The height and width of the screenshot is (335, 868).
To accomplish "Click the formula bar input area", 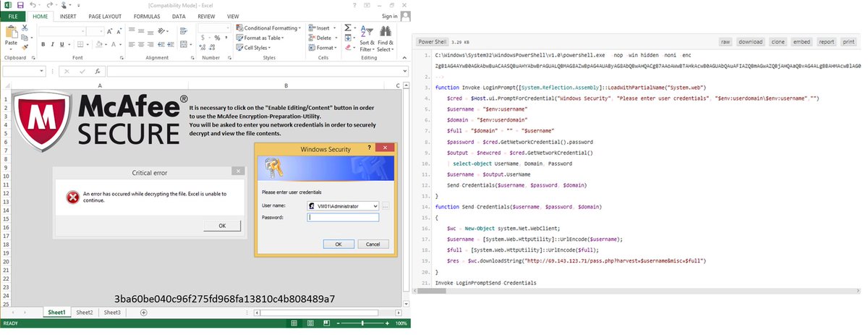I will [x=257, y=72].
